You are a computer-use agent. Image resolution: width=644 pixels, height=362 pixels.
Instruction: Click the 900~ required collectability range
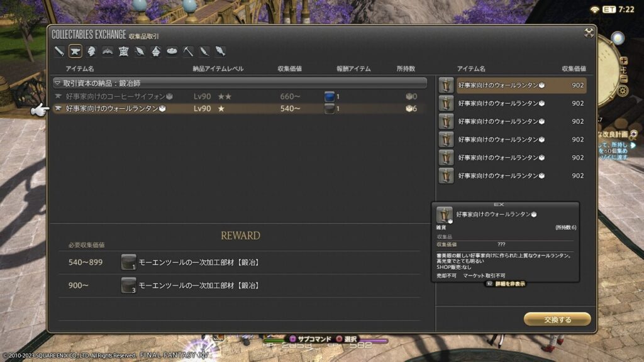pos(78,285)
